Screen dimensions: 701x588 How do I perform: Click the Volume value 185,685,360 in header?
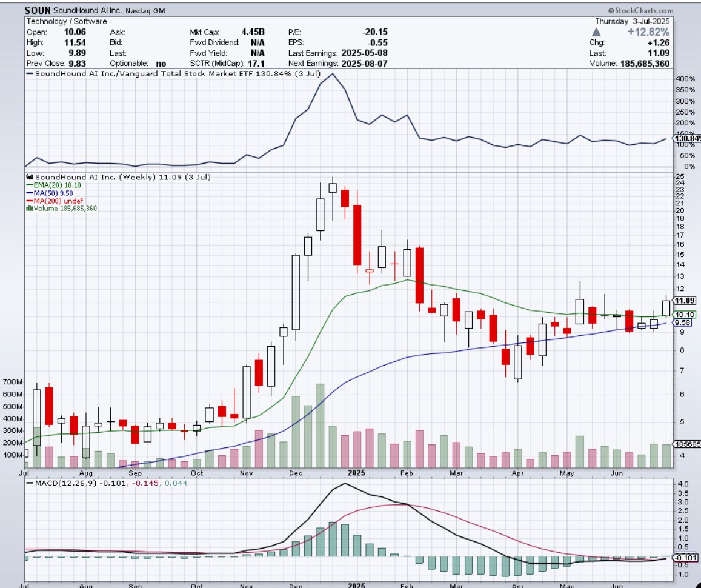[x=645, y=64]
